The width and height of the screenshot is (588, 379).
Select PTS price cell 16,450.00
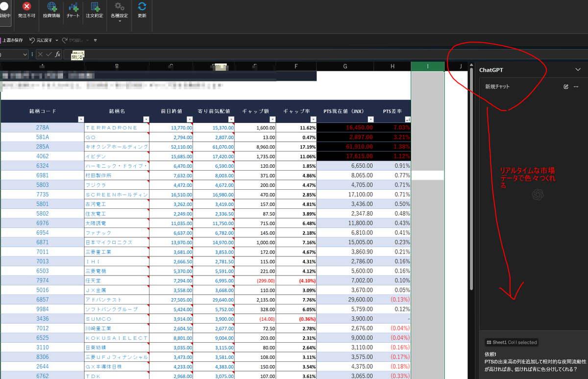coord(345,127)
